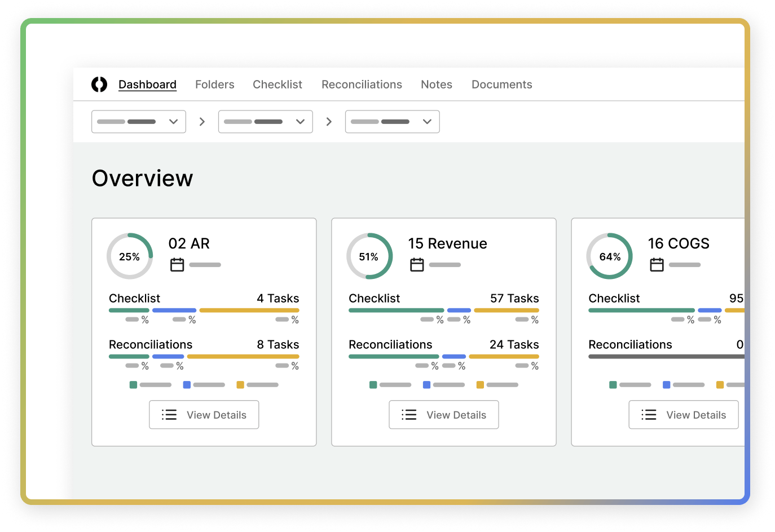Click the green legend swatch in 02 AR card
The image size is (775, 532).
point(133,385)
